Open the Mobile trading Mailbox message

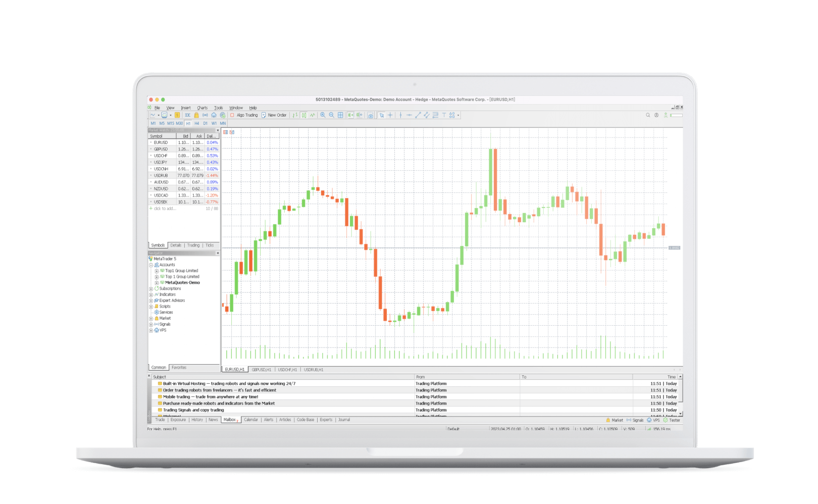[212, 396]
